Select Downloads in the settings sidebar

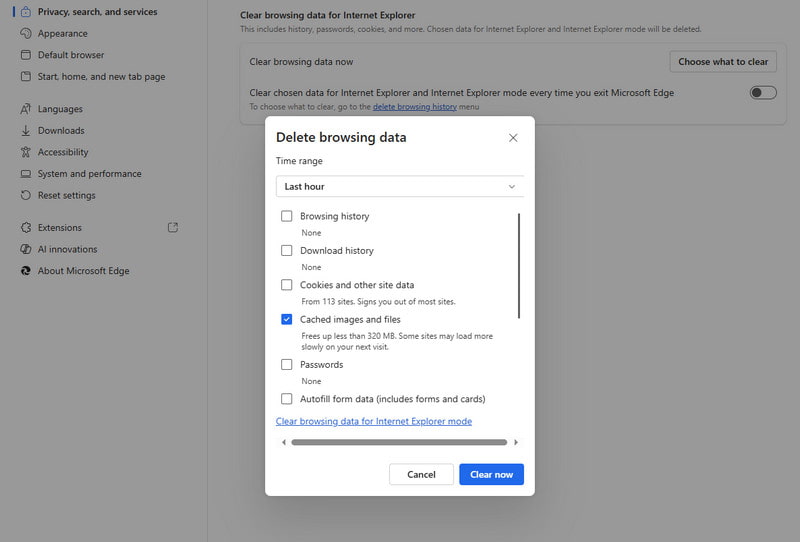(x=61, y=131)
